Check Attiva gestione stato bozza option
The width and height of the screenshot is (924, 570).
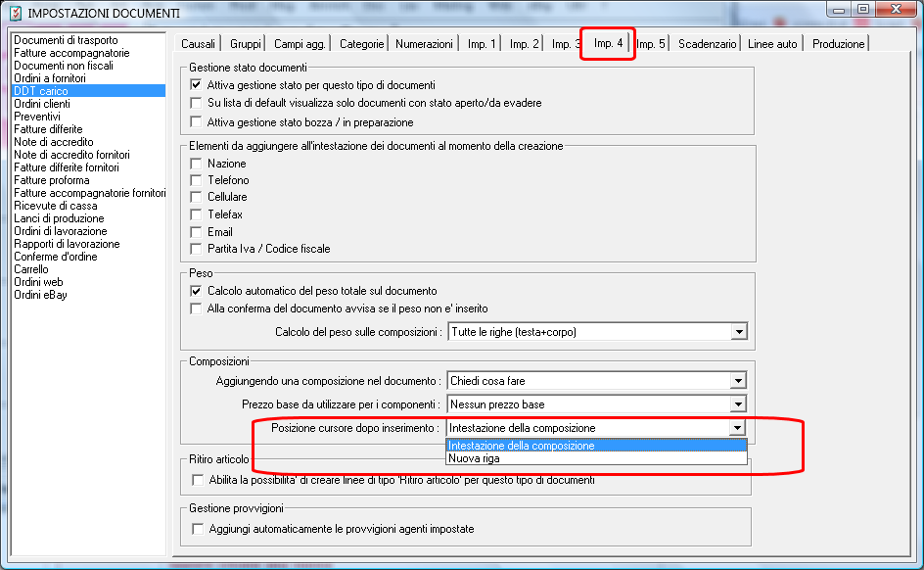coord(196,122)
